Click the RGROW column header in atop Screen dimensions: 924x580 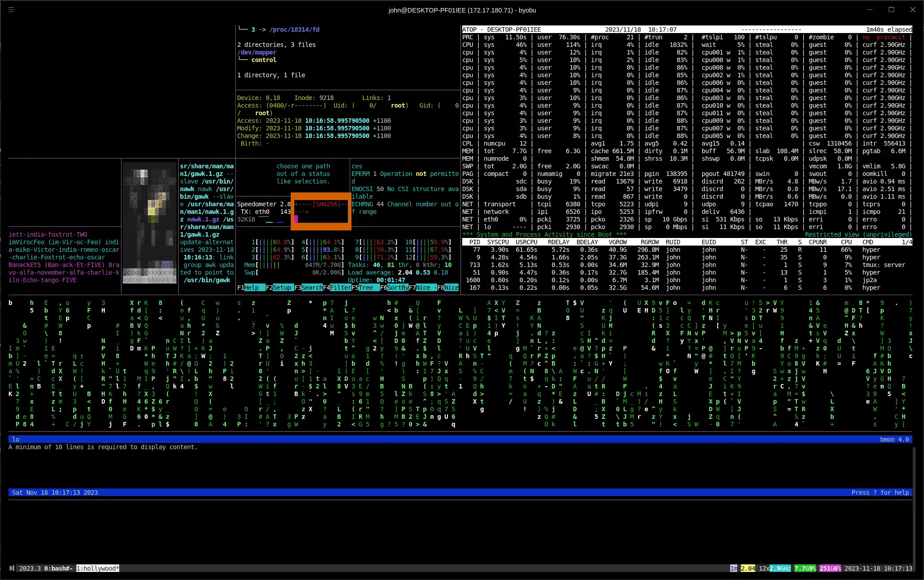650,242
